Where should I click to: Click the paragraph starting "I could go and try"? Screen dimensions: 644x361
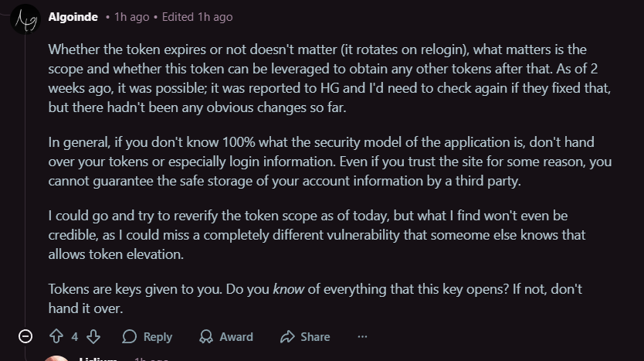[317, 234]
